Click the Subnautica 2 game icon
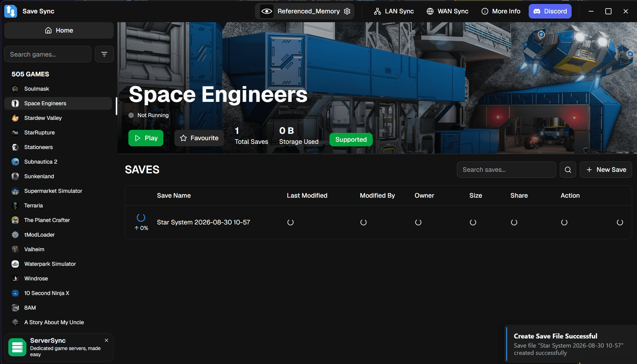The height and width of the screenshot is (364, 637). [x=15, y=162]
